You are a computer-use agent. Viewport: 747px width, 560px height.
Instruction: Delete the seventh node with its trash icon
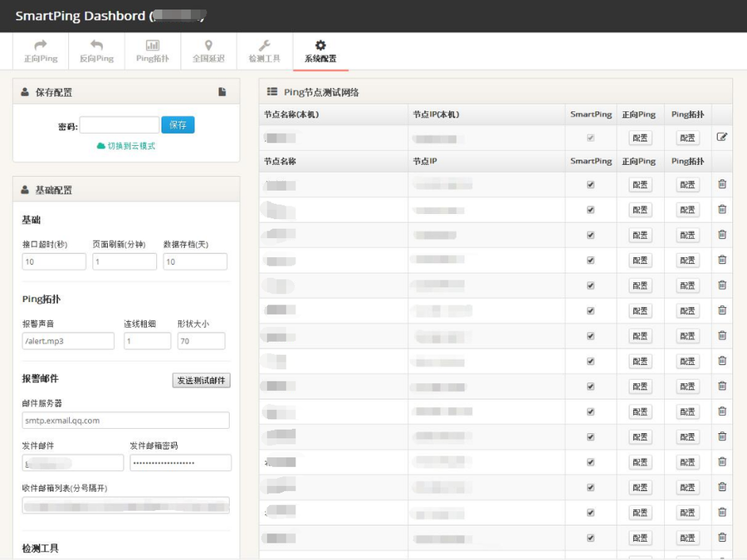[x=722, y=335]
